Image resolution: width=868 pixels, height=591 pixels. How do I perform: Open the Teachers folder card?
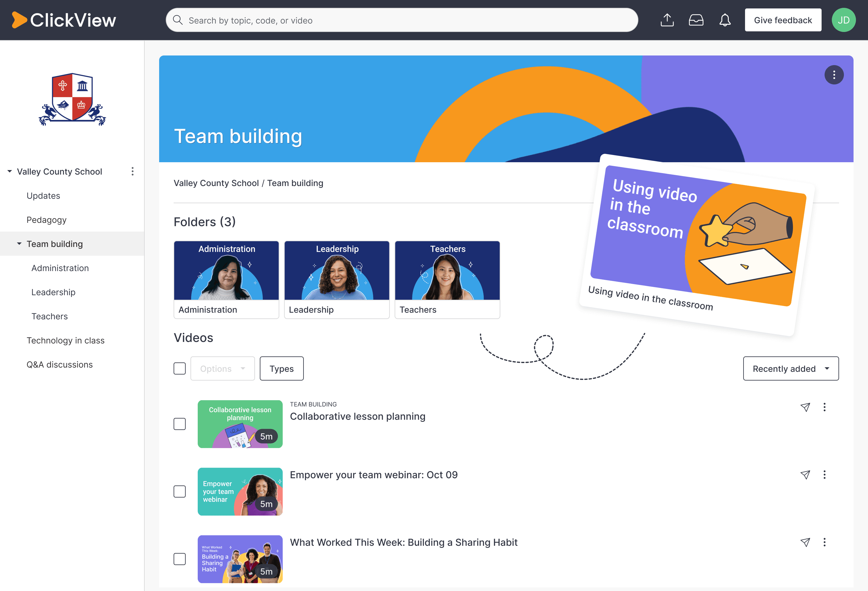click(448, 280)
